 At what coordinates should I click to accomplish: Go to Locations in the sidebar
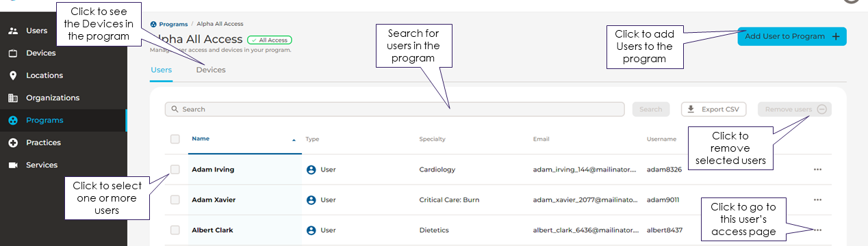[44, 76]
